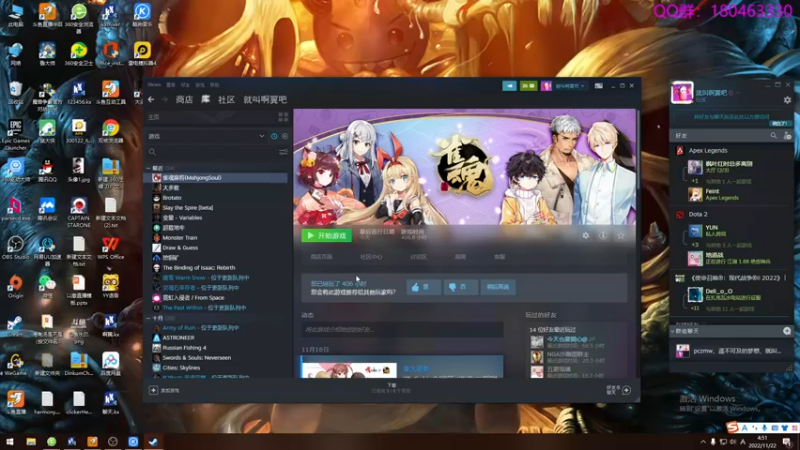The height and width of the screenshot is (450, 800).
Task: Open the account name dropdown in Steam header
Action: [570, 86]
